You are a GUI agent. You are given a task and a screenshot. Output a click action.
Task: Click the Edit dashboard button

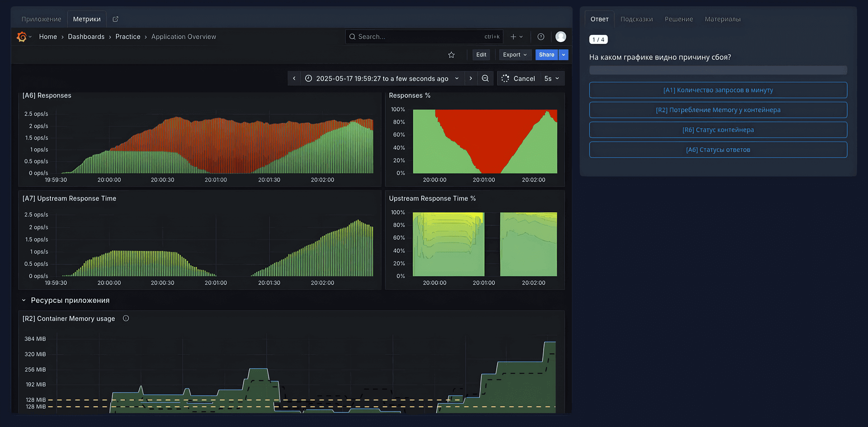point(481,55)
